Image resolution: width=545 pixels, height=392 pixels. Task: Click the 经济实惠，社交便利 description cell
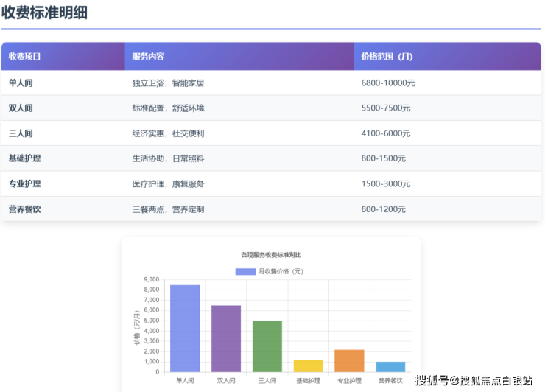(x=168, y=133)
